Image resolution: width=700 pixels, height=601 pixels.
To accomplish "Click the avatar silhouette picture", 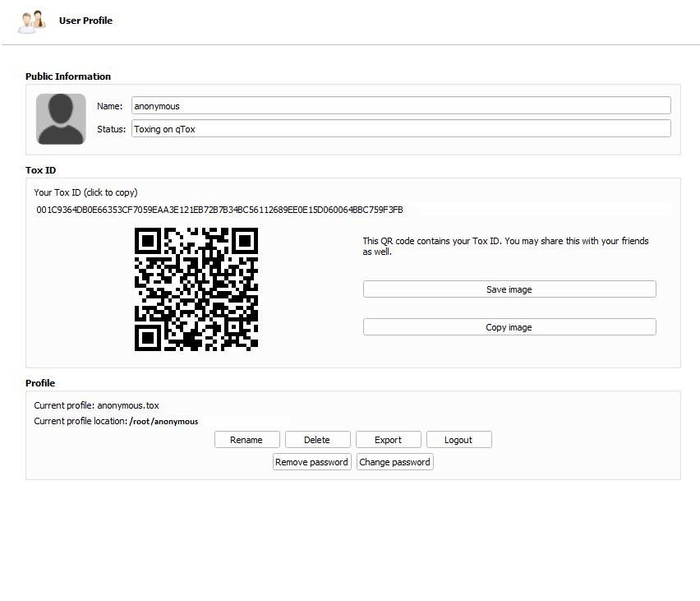I will tap(61, 119).
